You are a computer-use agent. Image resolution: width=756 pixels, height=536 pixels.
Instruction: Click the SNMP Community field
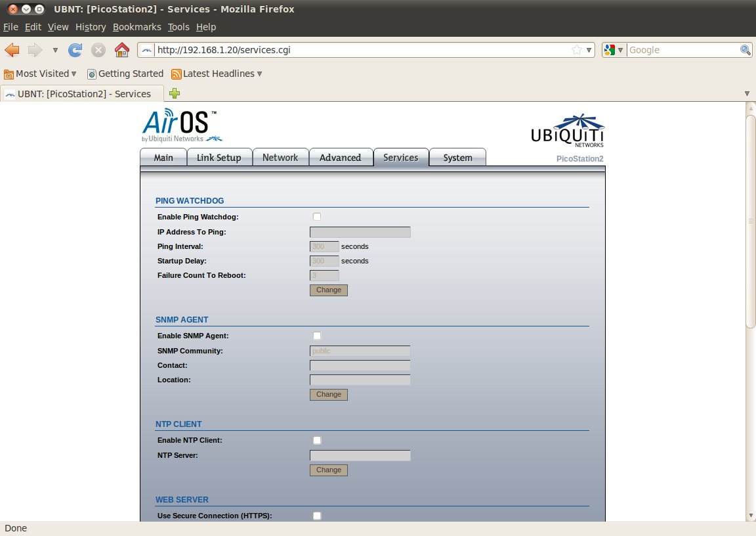(x=360, y=351)
